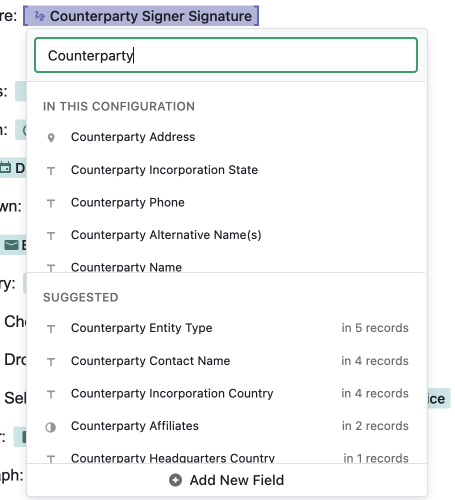
Task: Click the text-type icon beside Counterparty Entity Type
Action: coord(51,329)
